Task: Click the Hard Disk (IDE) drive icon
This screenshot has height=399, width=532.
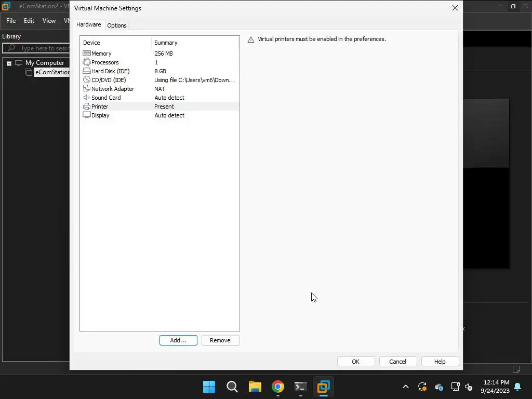Action: pyautogui.click(x=87, y=71)
